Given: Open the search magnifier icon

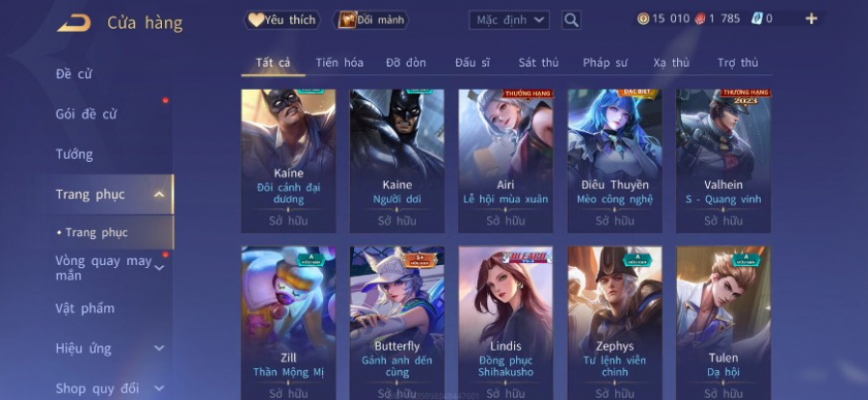Looking at the screenshot, I should (571, 20).
